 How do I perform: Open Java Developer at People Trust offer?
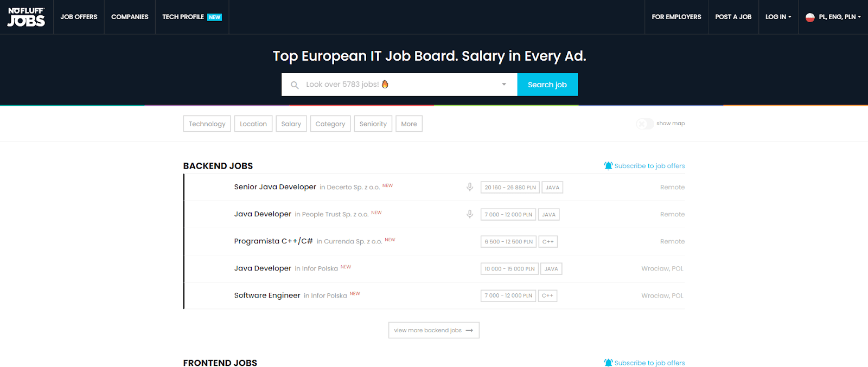tap(435, 214)
